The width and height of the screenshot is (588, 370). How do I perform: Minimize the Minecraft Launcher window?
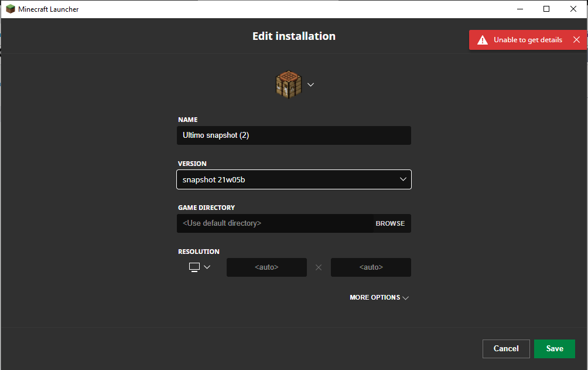click(519, 9)
